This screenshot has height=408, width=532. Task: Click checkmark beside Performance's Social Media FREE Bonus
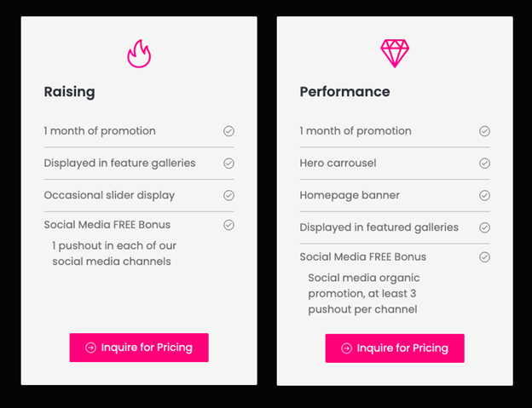(x=484, y=257)
